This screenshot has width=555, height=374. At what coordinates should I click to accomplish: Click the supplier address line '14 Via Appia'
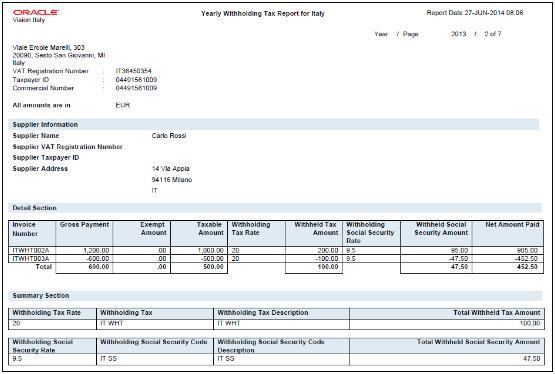click(171, 168)
